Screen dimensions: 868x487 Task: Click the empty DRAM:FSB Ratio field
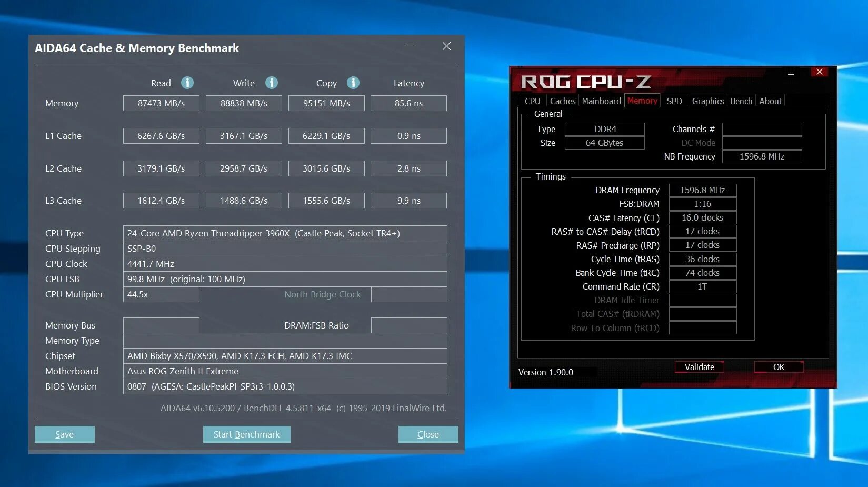[x=409, y=325]
